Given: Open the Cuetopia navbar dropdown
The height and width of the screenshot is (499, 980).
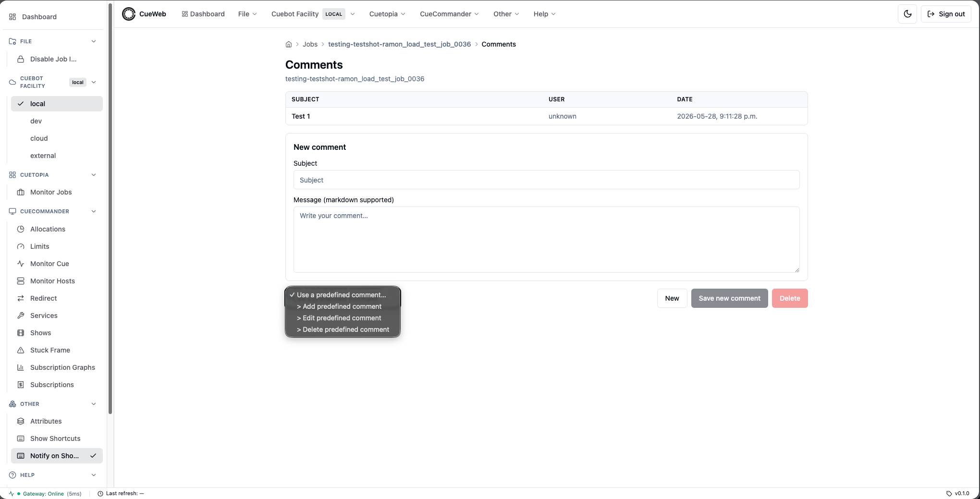Looking at the screenshot, I should (x=387, y=14).
